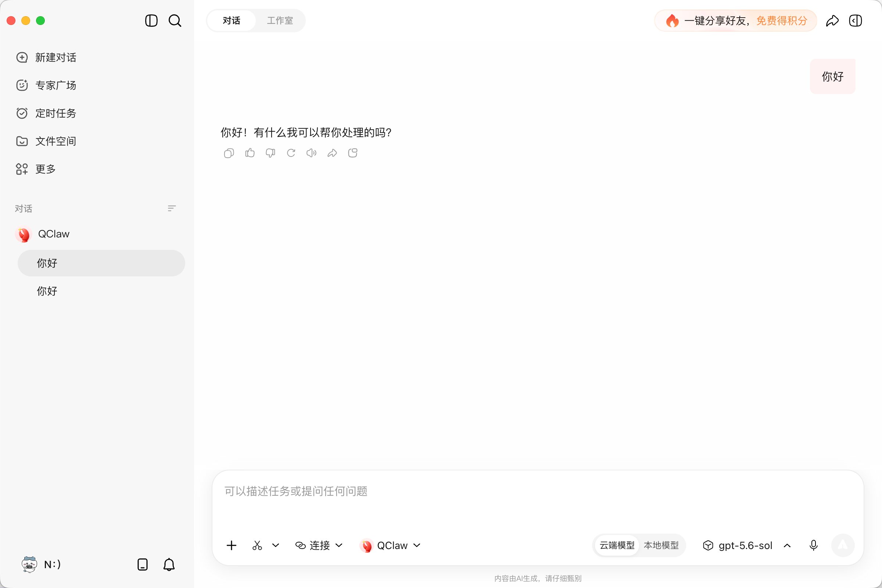882x588 pixels.
Task: Expand the gpt-5.6-sol model selector
Action: point(747,545)
